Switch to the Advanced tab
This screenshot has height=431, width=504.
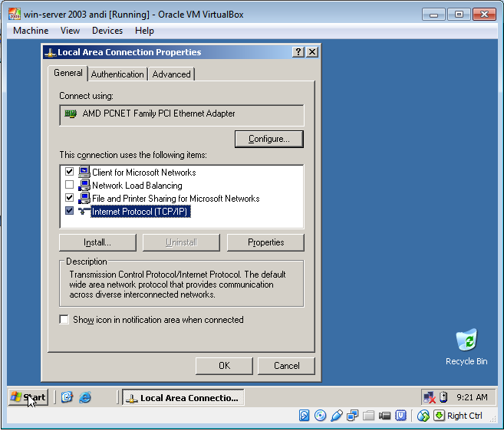click(x=171, y=74)
